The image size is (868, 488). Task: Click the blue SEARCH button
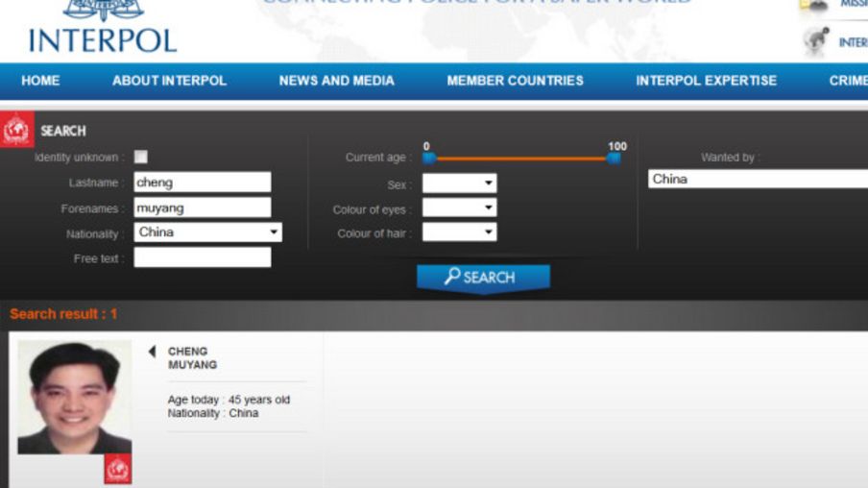click(483, 278)
